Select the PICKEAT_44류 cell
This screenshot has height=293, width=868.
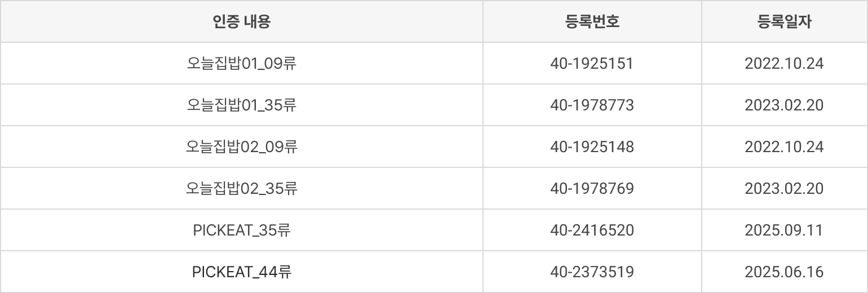242,272
